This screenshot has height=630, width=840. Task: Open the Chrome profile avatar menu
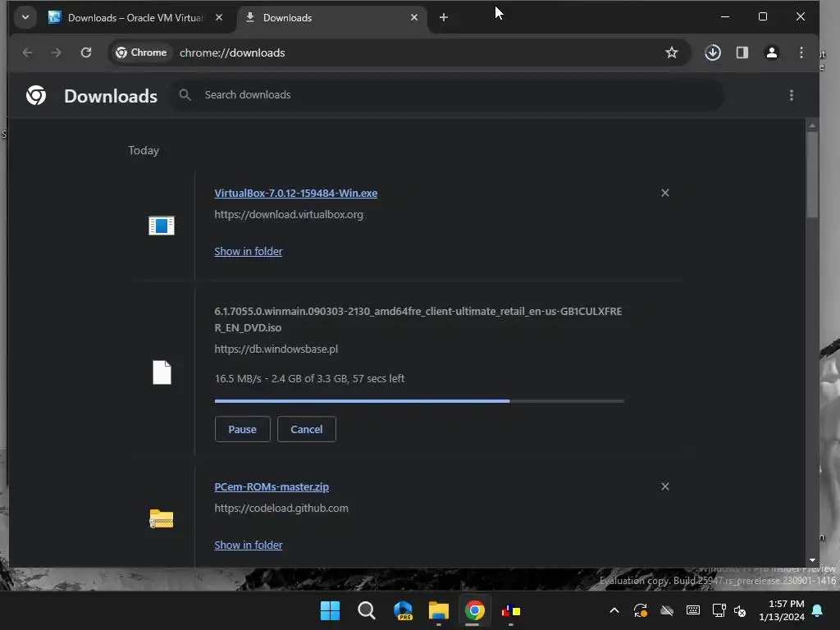click(771, 52)
